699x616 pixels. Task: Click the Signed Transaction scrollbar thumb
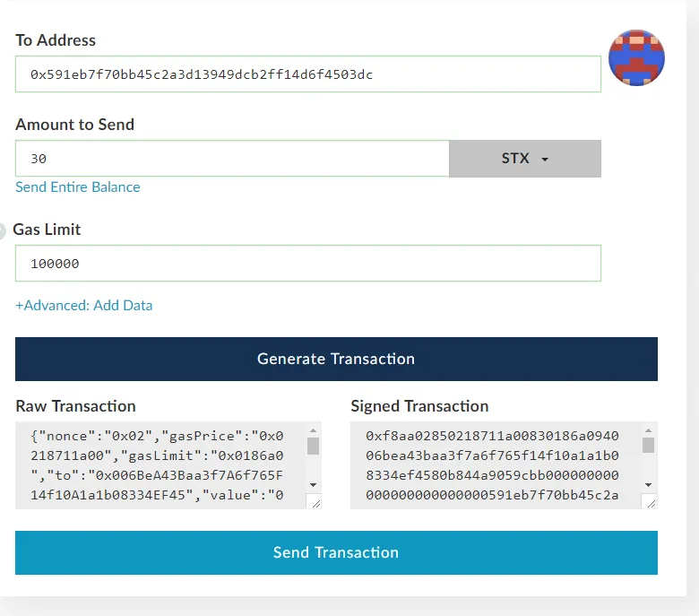(648, 445)
